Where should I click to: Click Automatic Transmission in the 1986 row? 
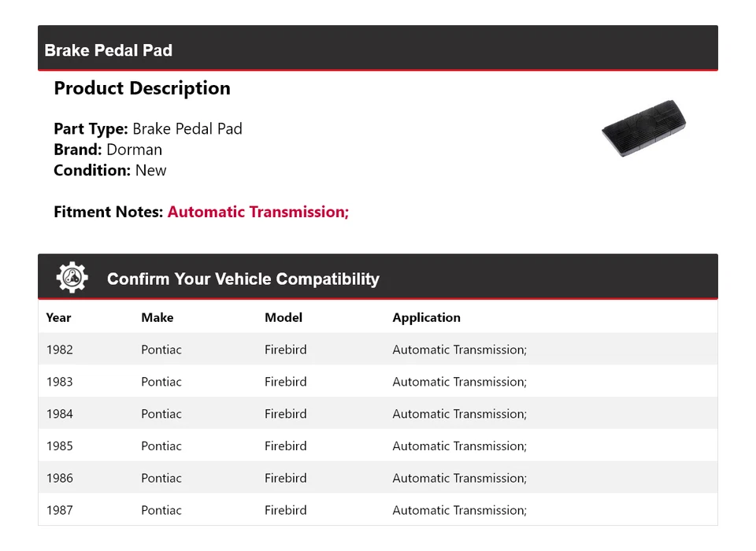click(x=459, y=479)
